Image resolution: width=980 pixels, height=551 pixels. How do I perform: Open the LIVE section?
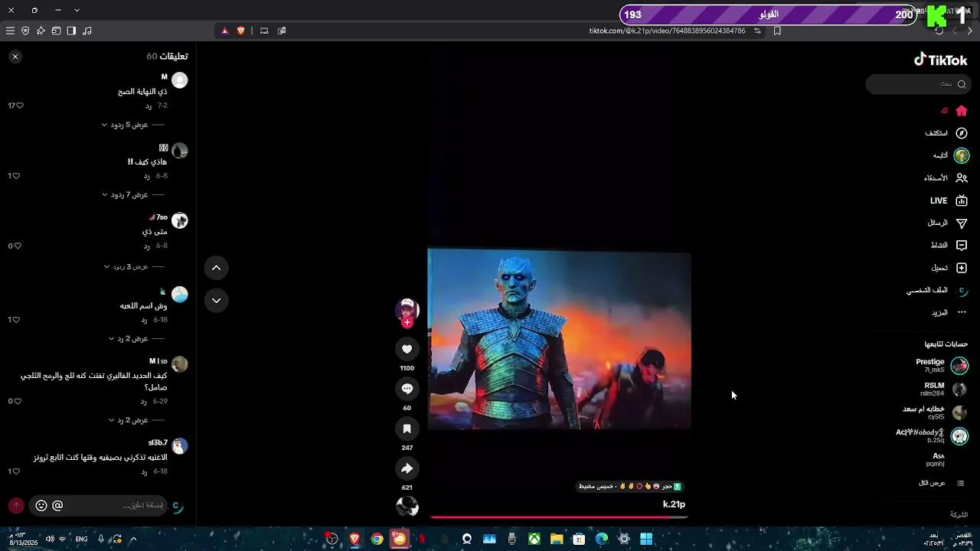point(949,201)
